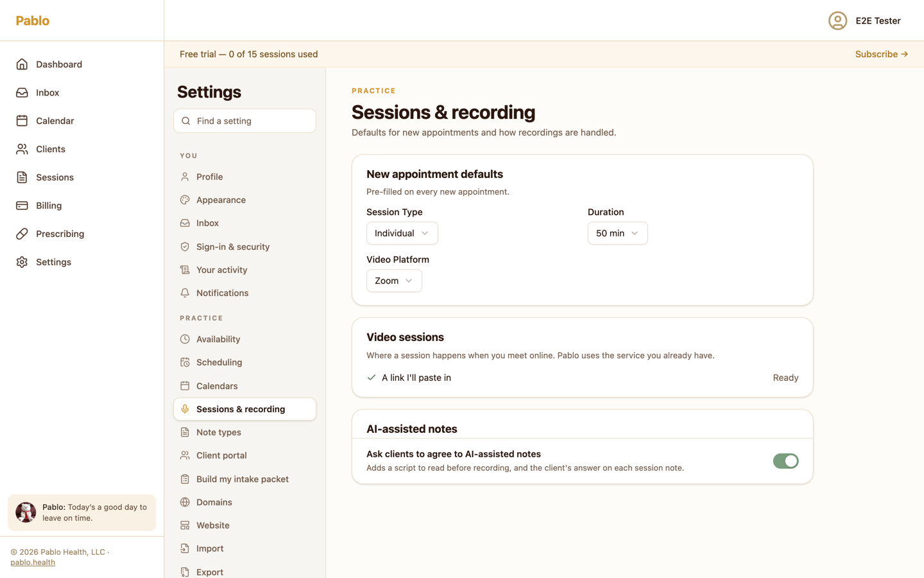
Task: Click the Sign-in & security shield icon
Action: [x=185, y=247]
